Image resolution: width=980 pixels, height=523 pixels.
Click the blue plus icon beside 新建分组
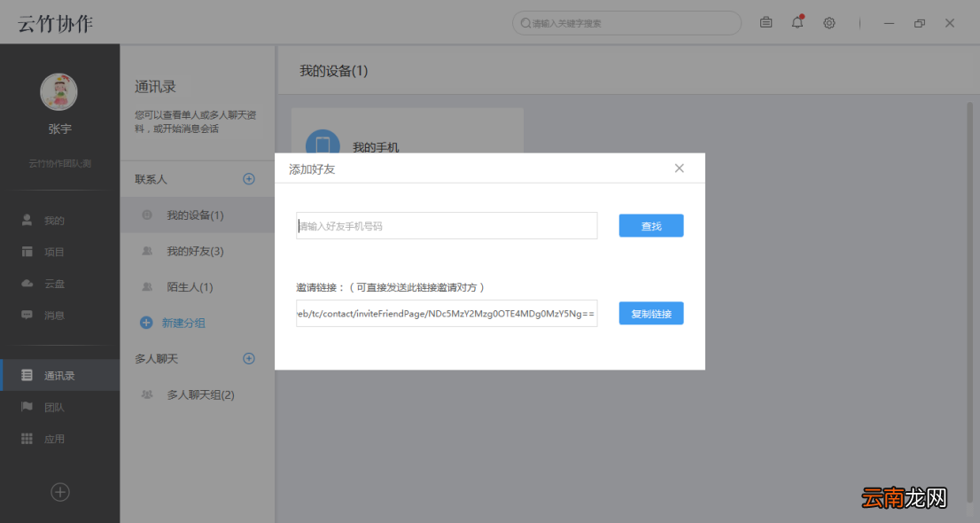point(145,323)
